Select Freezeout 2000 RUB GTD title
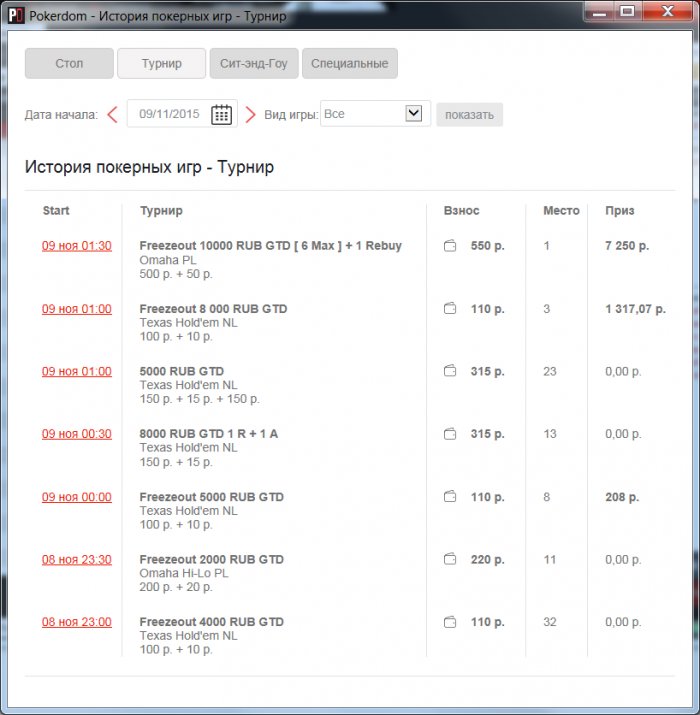The image size is (700, 715). (212, 559)
